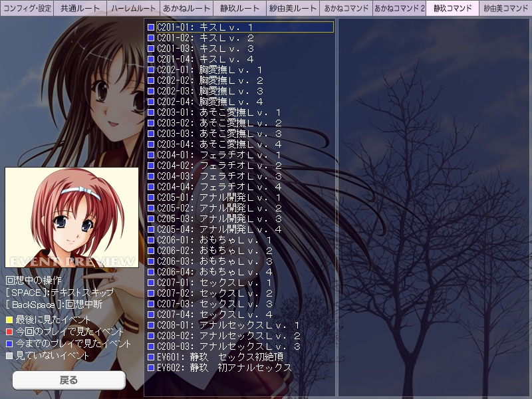Select event C207-03 text row

tap(214, 304)
